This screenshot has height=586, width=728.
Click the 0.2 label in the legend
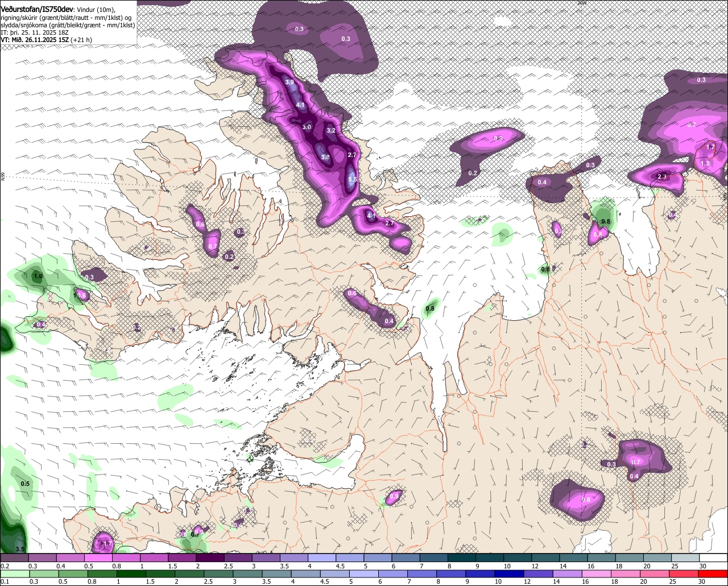click(5, 566)
